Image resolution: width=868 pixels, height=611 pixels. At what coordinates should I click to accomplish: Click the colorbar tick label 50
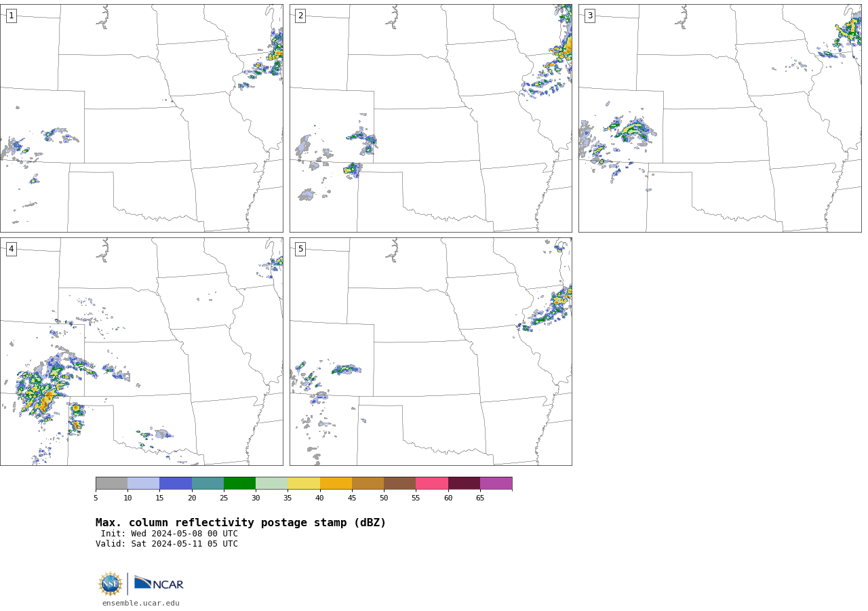(384, 498)
